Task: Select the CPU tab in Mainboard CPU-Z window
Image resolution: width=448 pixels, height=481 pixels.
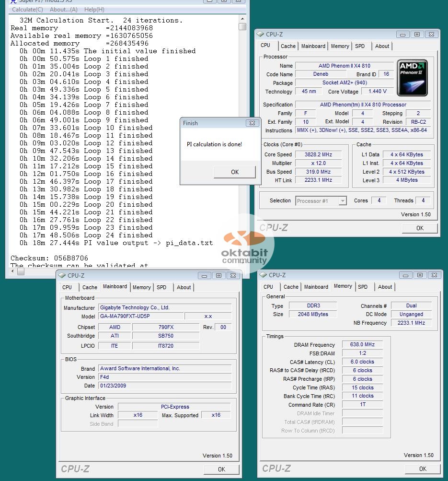Action: [x=67, y=287]
